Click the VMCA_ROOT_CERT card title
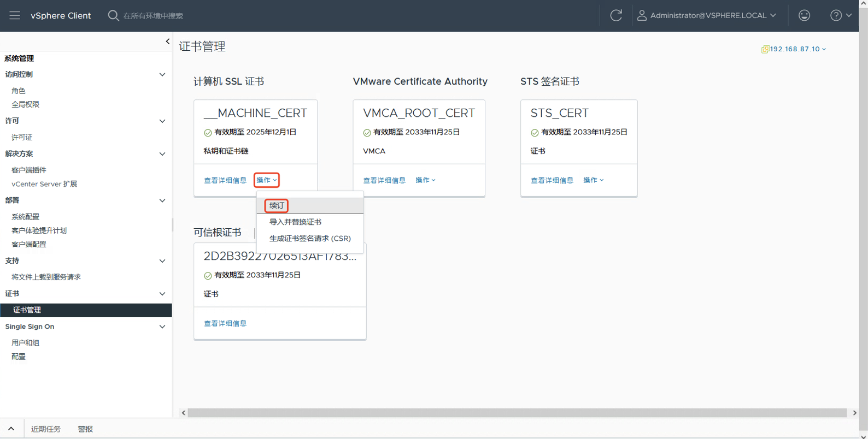This screenshot has width=868, height=439. click(x=419, y=113)
